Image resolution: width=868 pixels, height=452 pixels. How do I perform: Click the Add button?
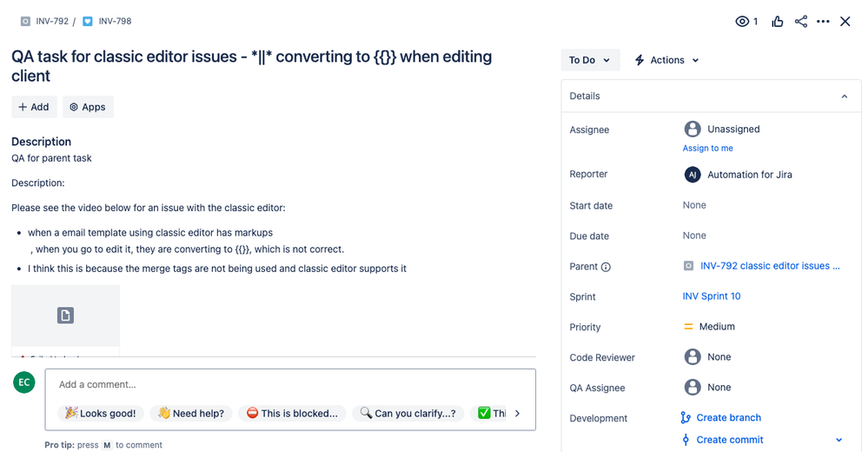click(35, 107)
